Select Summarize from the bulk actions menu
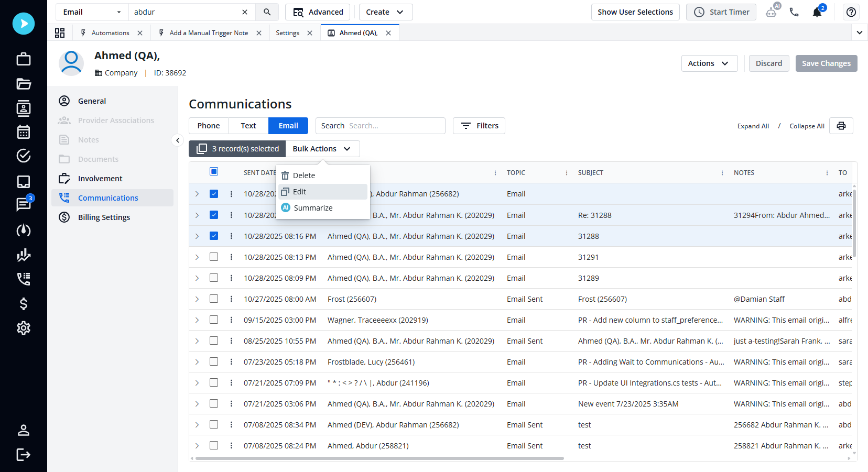Viewport: 868px width, 472px height. click(313, 207)
